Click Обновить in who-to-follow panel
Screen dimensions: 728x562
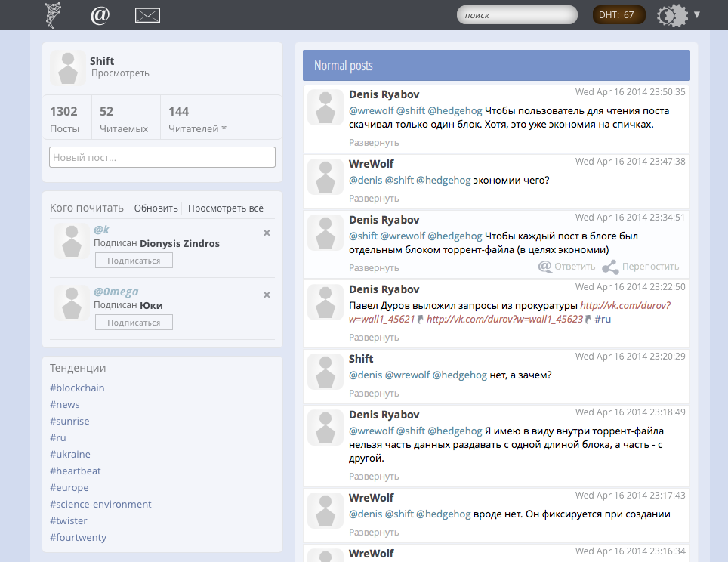point(156,208)
